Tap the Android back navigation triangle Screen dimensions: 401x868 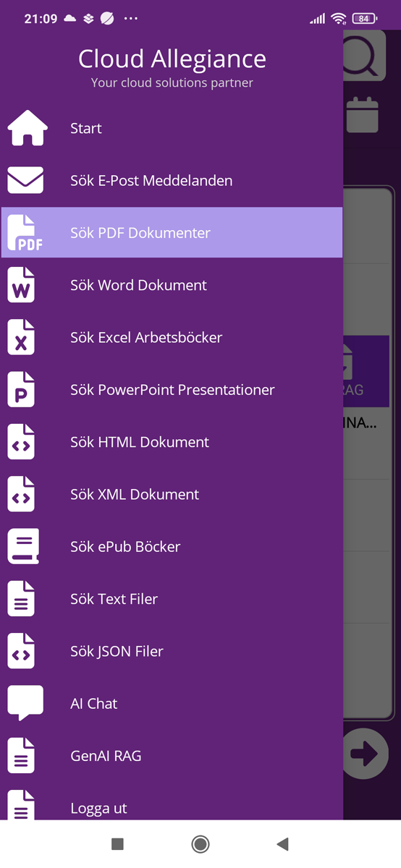point(283,844)
